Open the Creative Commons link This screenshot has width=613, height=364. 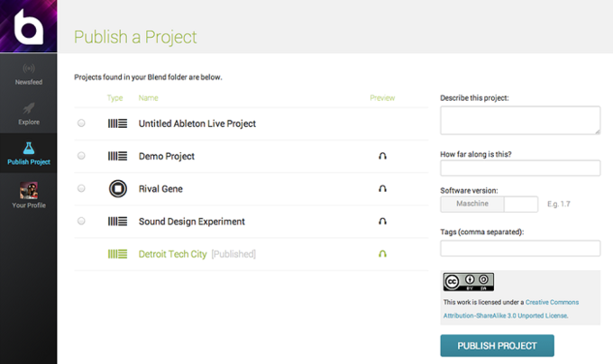(x=552, y=303)
